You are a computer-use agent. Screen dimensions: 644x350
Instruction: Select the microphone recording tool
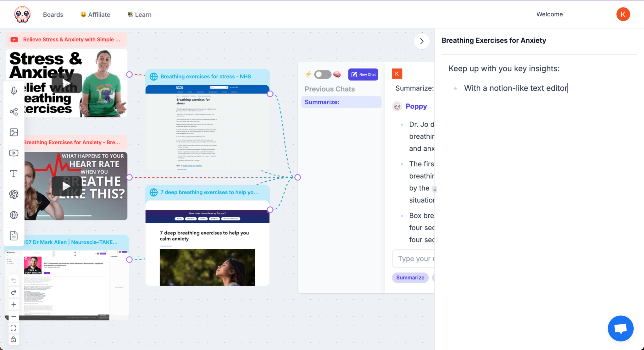[14, 91]
